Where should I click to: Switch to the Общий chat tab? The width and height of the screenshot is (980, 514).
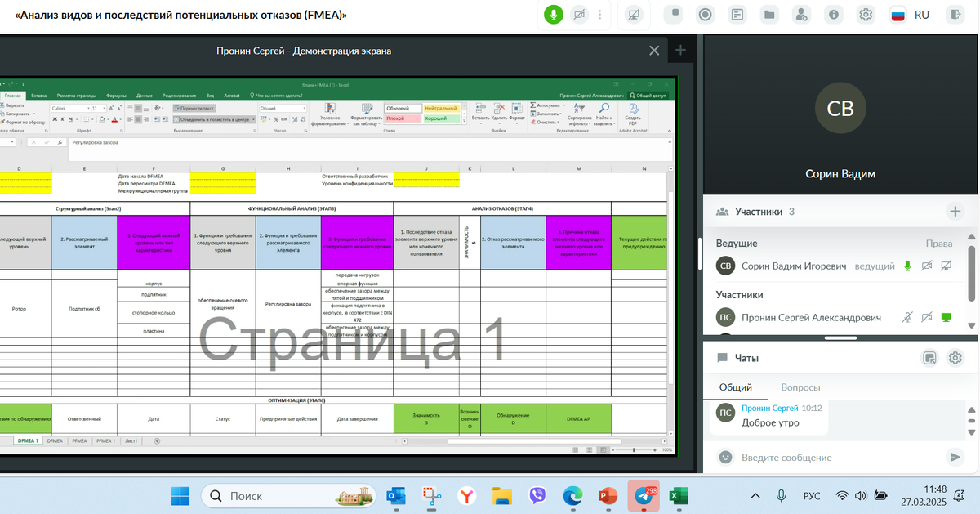point(736,387)
